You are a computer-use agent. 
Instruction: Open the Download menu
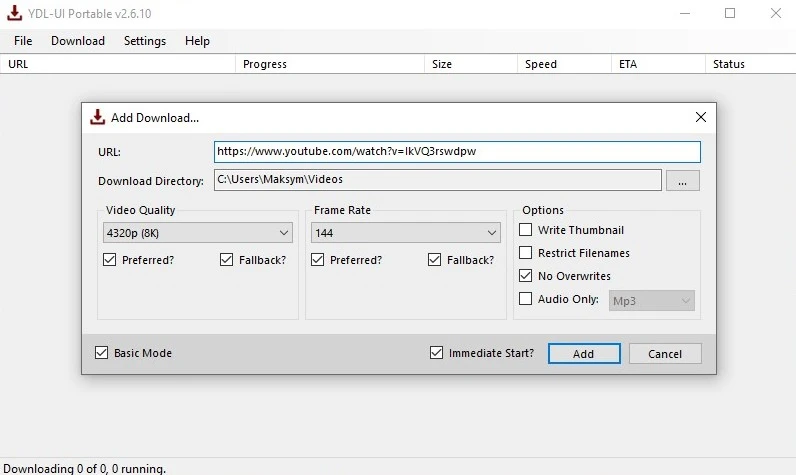(78, 41)
